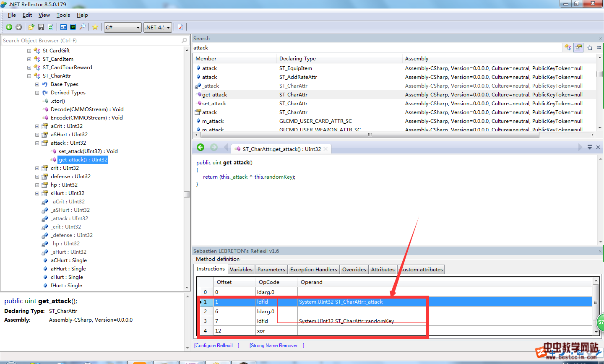Go forward using grey toolbar arrow
The height and width of the screenshot is (364, 604).
18,27
